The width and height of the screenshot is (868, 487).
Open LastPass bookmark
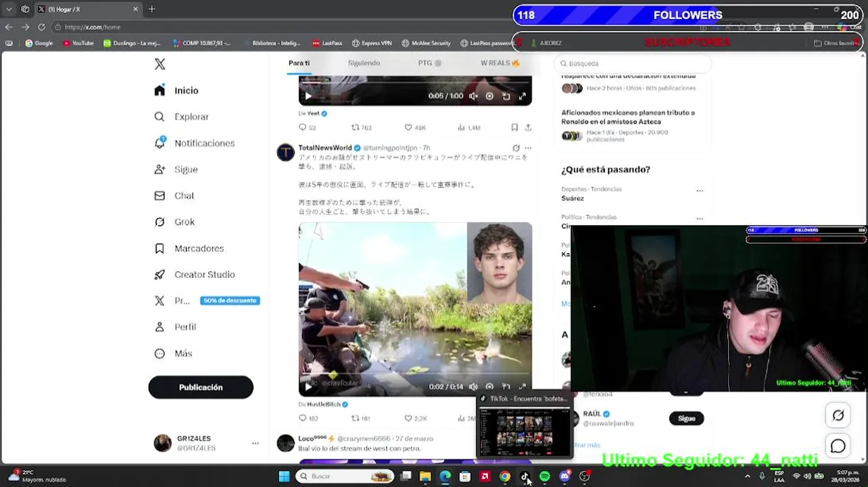click(x=327, y=43)
